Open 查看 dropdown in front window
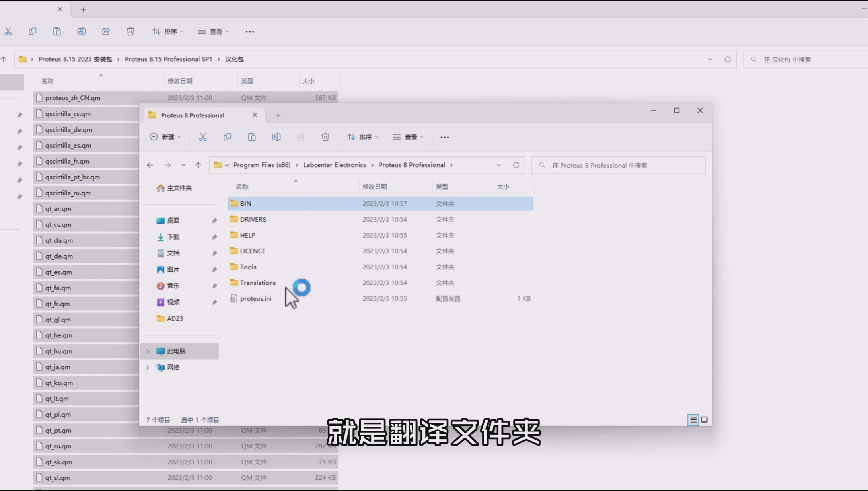 point(408,137)
